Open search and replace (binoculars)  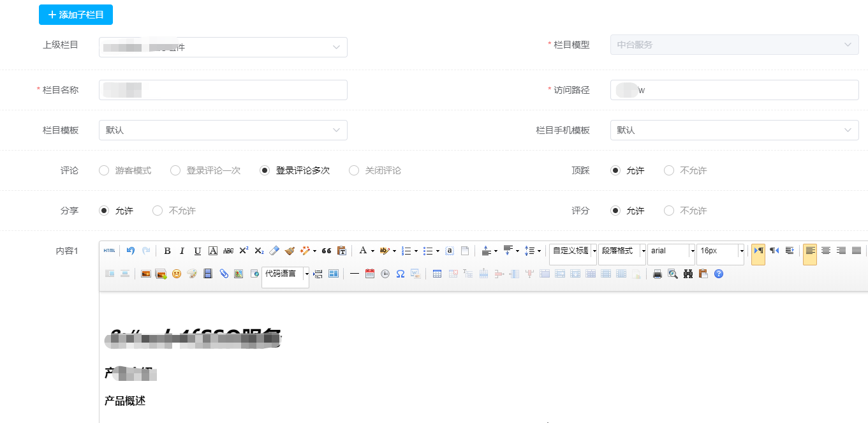pos(688,274)
